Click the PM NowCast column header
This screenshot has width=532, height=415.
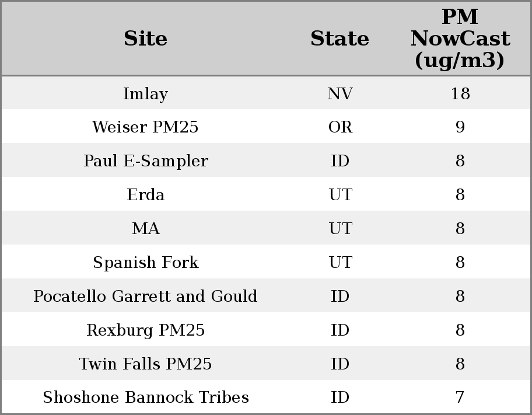[460, 39]
